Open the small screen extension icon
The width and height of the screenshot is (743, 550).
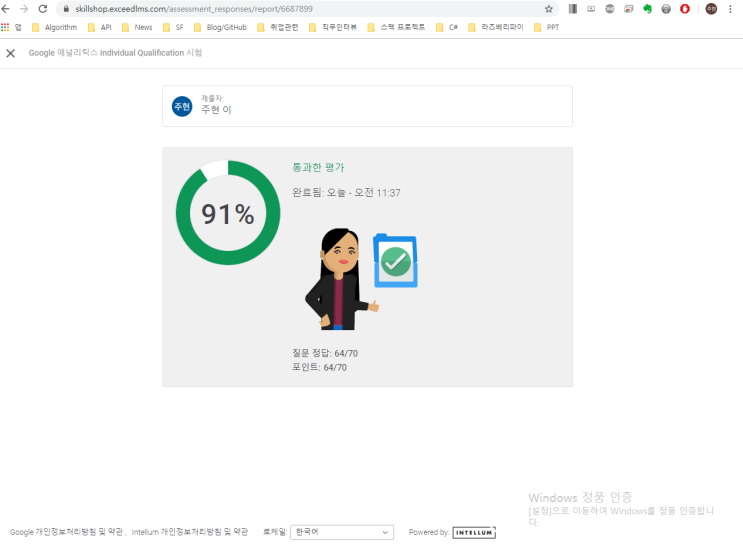coord(591,9)
